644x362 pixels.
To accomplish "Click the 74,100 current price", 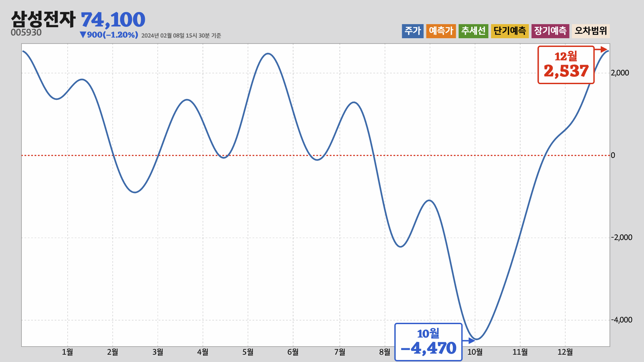I will pyautogui.click(x=113, y=20).
